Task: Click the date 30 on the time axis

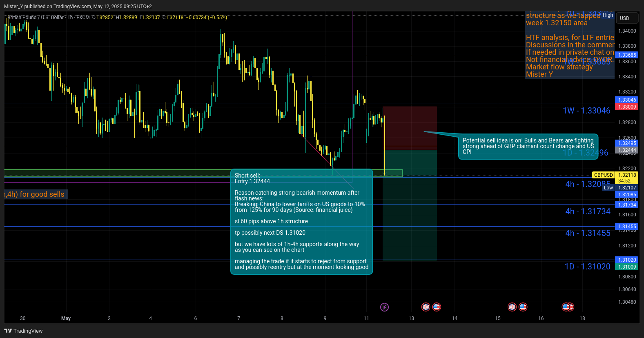Action: pos(22,318)
